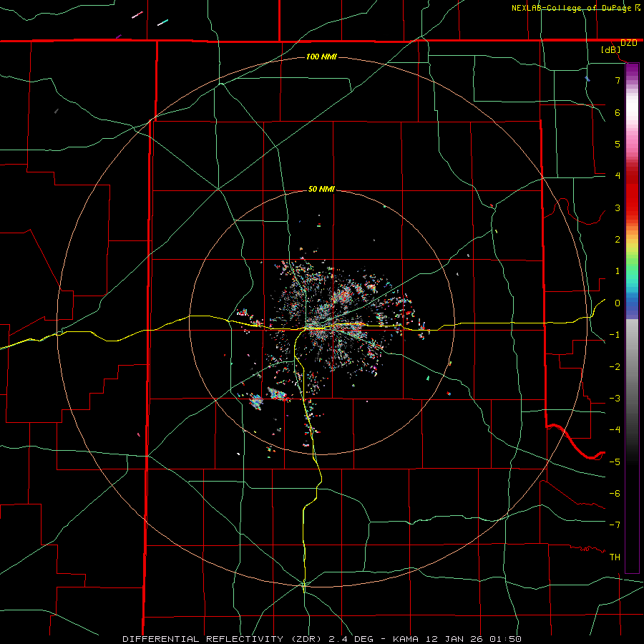Click the positive "5" value on dB scale
This screenshot has height=644, width=644.
pyautogui.click(x=618, y=144)
